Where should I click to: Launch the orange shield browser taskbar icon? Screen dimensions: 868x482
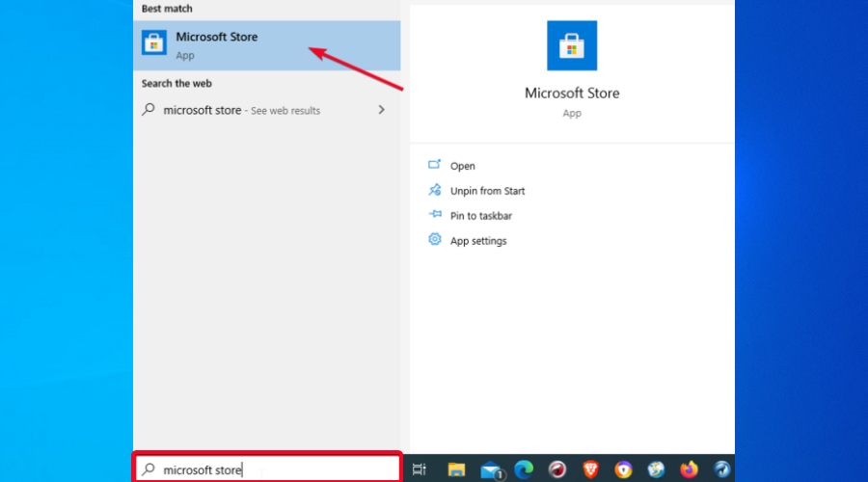point(623,469)
